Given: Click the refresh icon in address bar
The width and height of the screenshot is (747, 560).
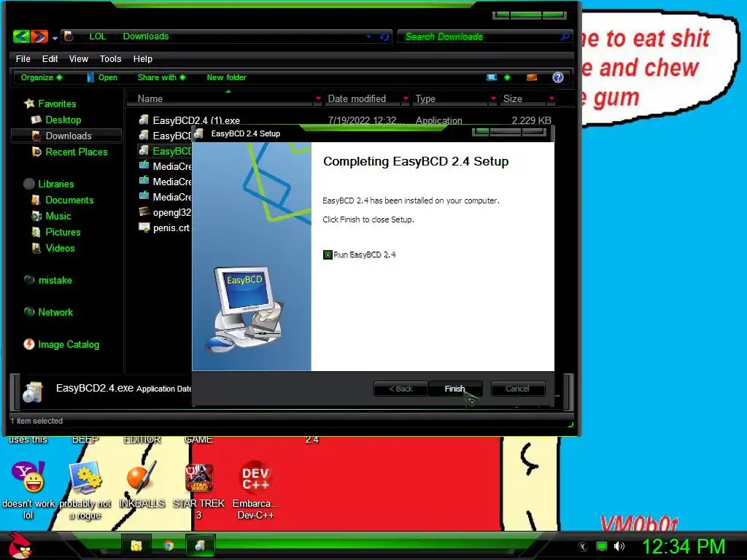Looking at the screenshot, I should point(384,36).
